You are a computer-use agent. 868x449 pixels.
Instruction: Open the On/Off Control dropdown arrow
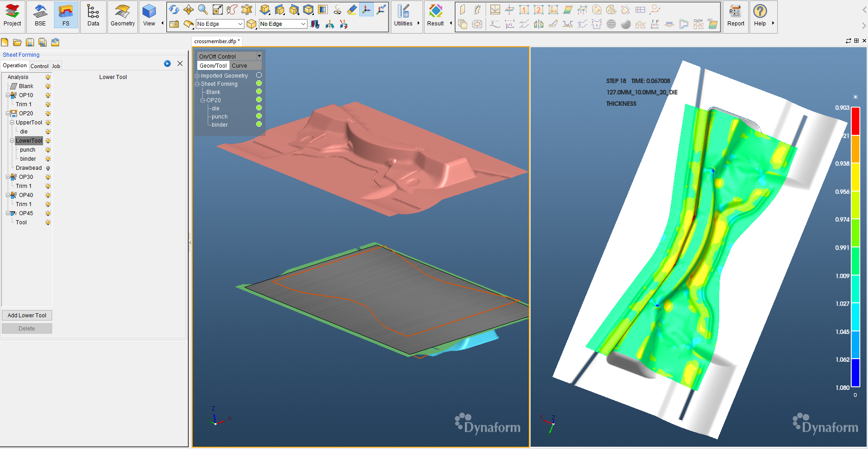[259, 56]
